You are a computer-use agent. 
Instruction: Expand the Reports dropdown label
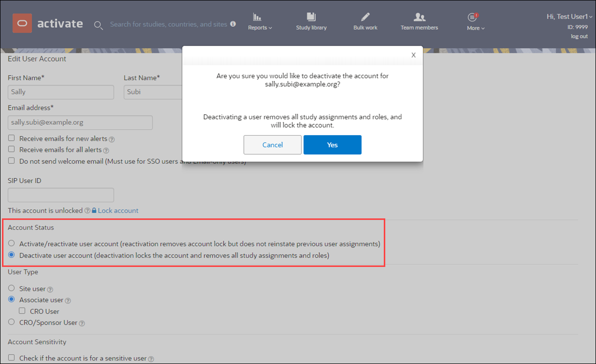click(x=260, y=28)
